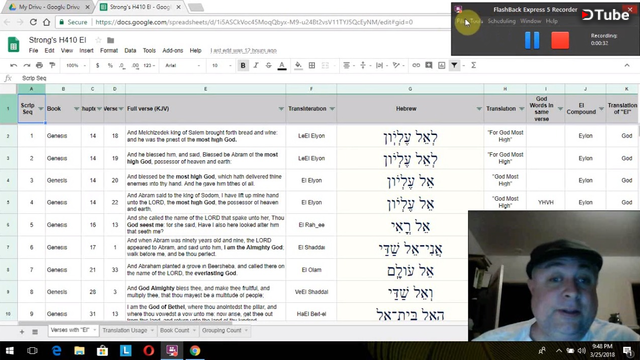Switch to Translation Usage sheet tab

(128, 331)
